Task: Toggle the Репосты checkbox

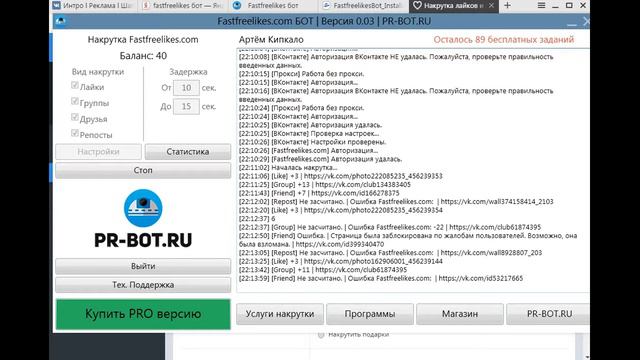Action: tap(75, 133)
